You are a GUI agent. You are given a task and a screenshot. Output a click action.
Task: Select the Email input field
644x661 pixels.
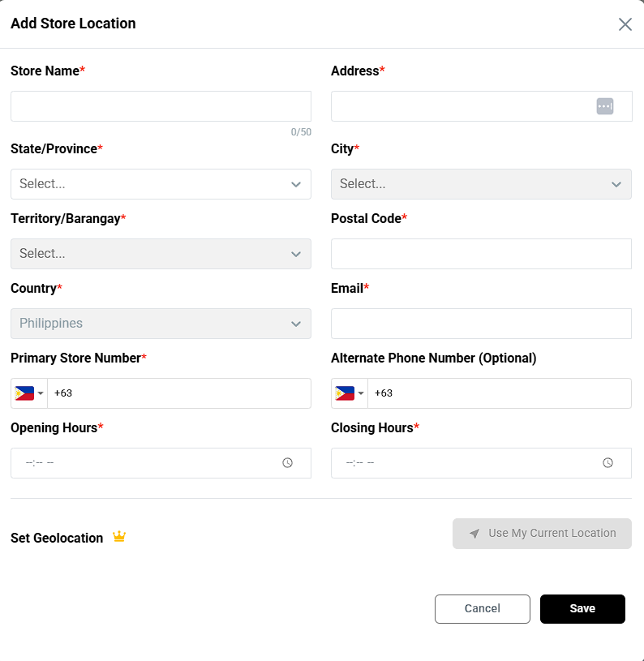click(x=481, y=324)
